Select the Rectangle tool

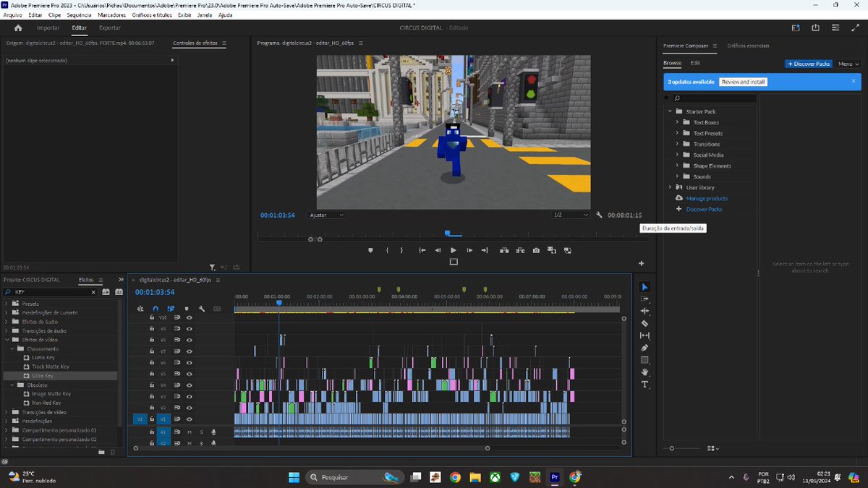[644, 360]
